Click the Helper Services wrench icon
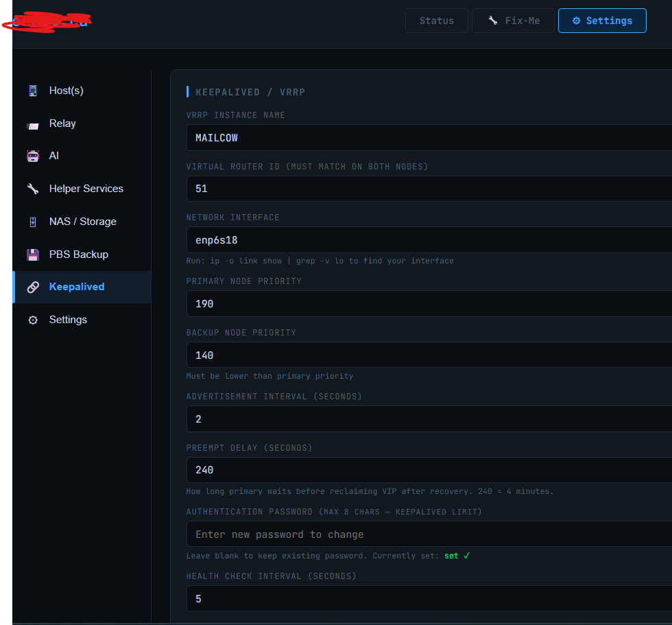This screenshot has height=625, width=672. 33,189
